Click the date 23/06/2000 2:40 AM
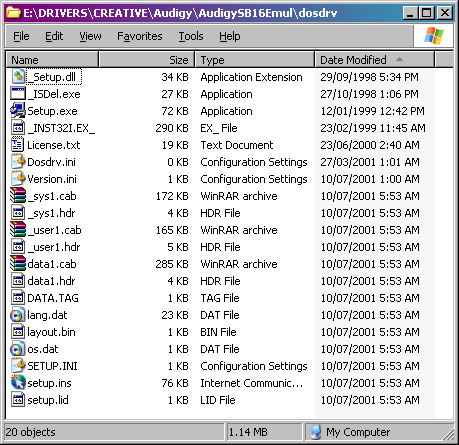The height and width of the screenshot is (445, 459). (370, 145)
